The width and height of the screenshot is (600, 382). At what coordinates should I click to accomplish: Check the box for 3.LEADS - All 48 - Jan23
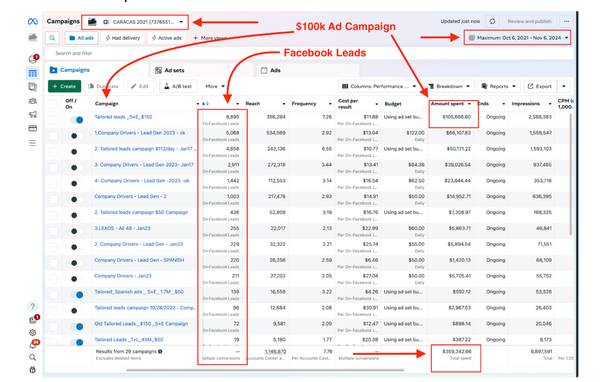pos(53,231)
